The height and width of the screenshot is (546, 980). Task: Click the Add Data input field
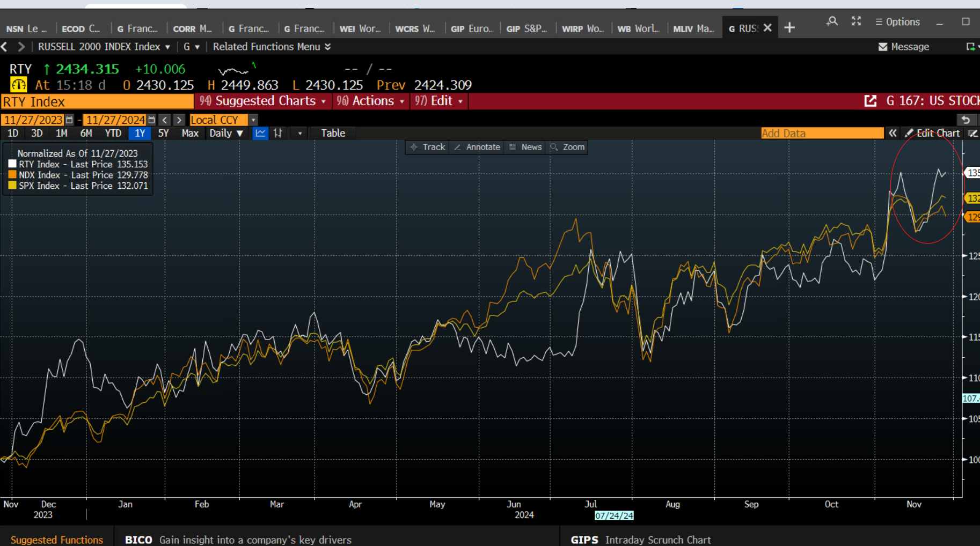pos(822,133)
